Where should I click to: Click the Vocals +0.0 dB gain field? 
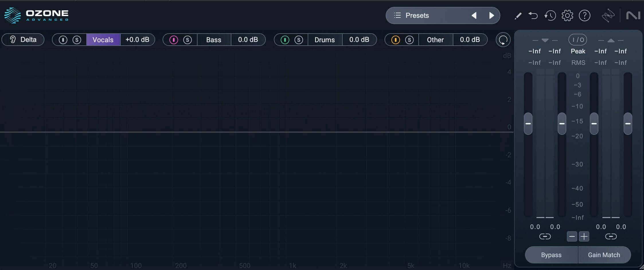[x=138, y=40]
